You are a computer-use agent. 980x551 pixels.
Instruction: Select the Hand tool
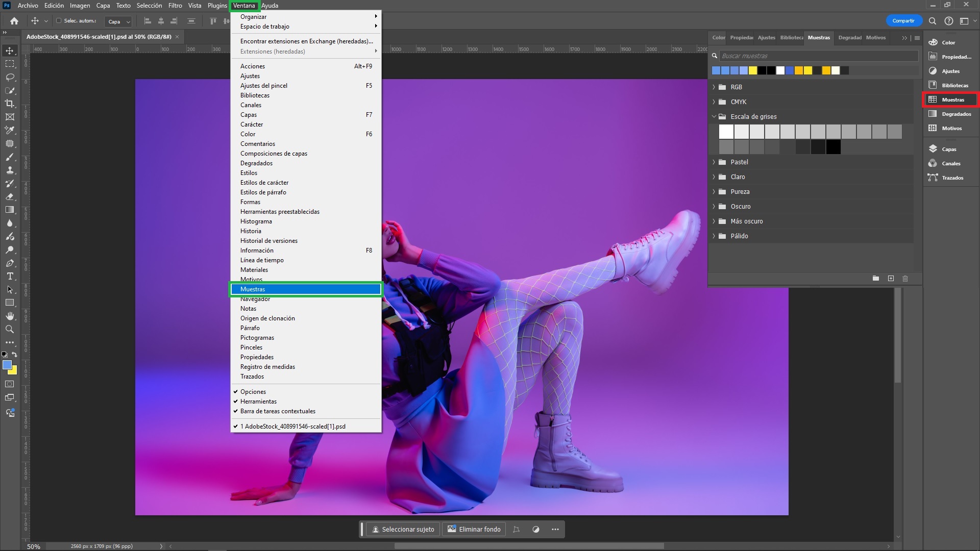pos(10,316)
